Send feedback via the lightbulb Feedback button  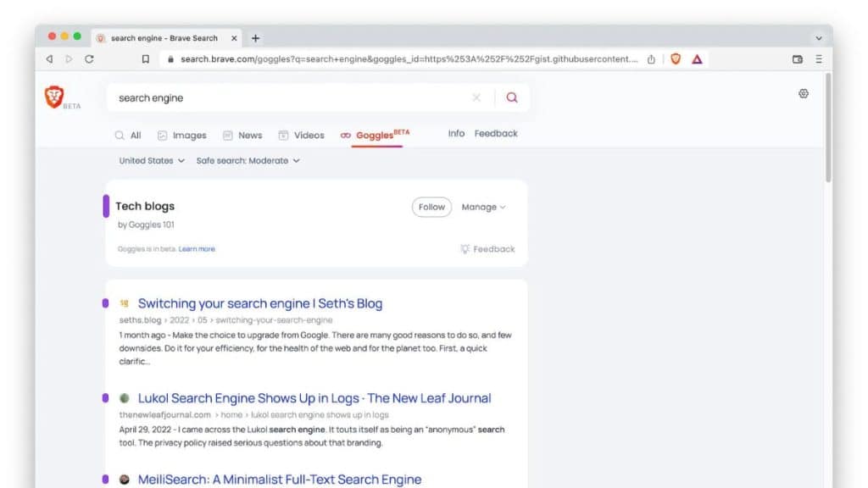point(487,249)
